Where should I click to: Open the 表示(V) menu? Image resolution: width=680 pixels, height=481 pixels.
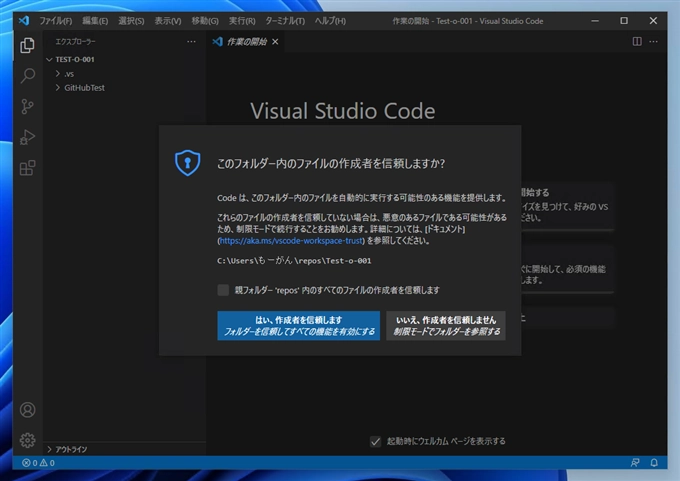coord(168,21)
